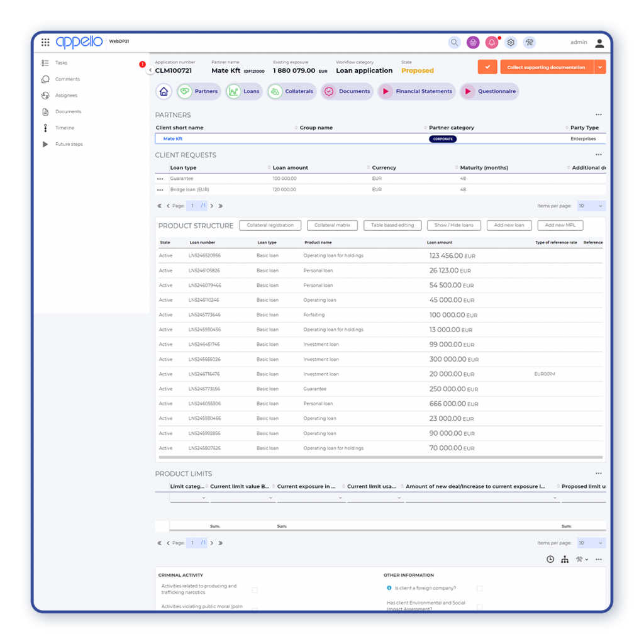Open the Mate Kft partner link

(173, 139)
